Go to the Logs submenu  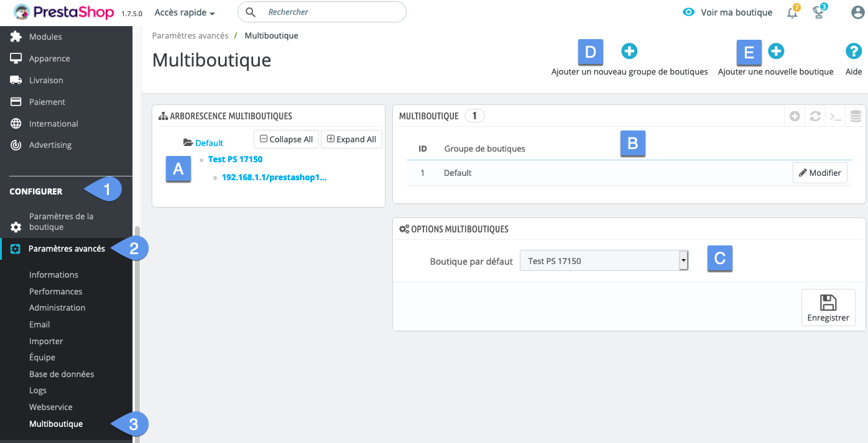(x=38, y=390)
